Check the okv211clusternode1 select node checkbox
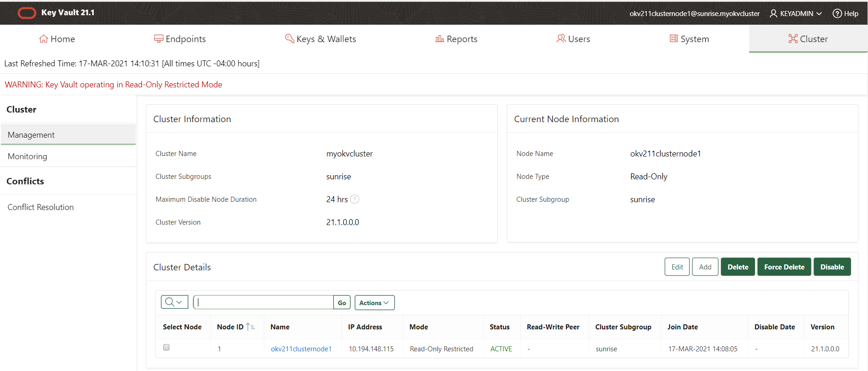 pyautogui.click(x=166, y=347)
